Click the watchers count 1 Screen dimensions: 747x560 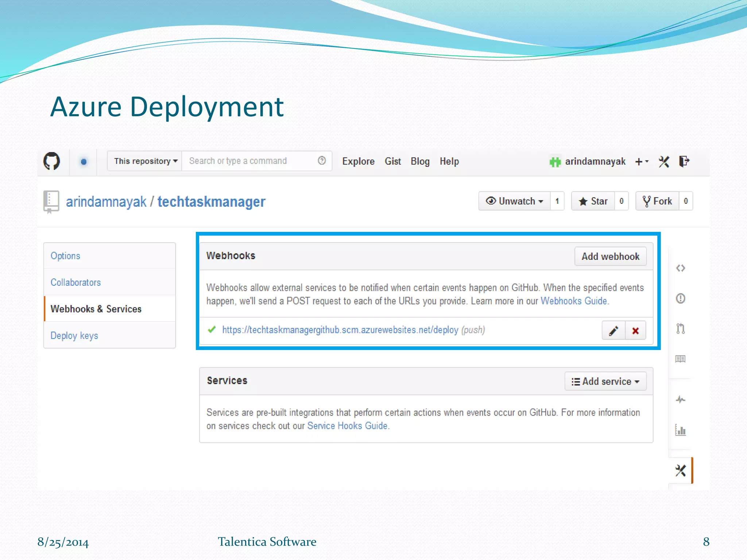coord(557,201)
